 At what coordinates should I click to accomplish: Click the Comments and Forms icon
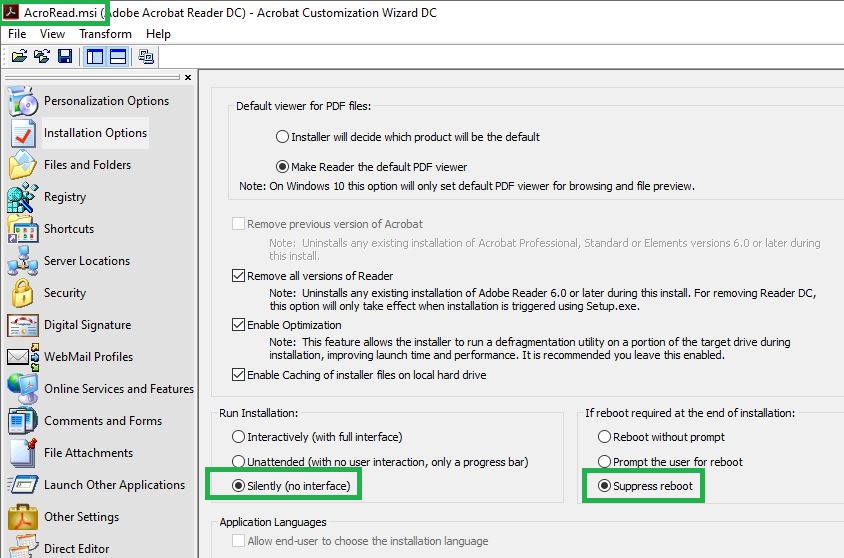coord(23,421)
